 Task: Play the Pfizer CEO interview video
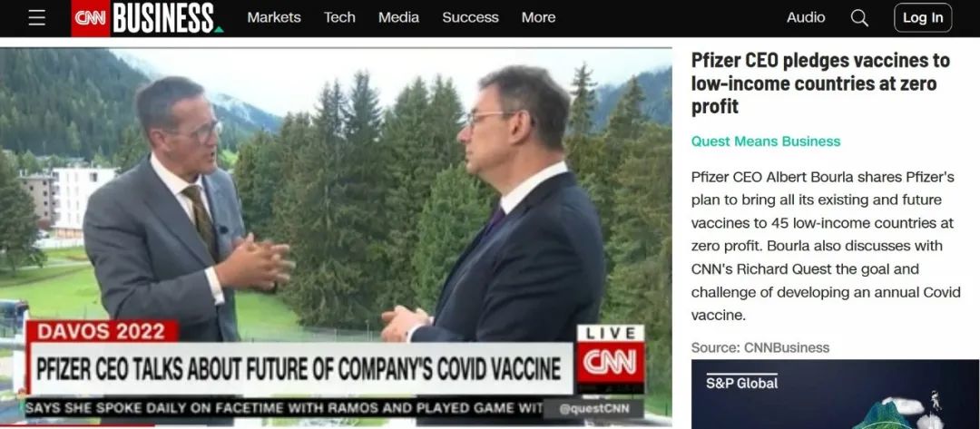pyautogui.click(x=336, y=238)
